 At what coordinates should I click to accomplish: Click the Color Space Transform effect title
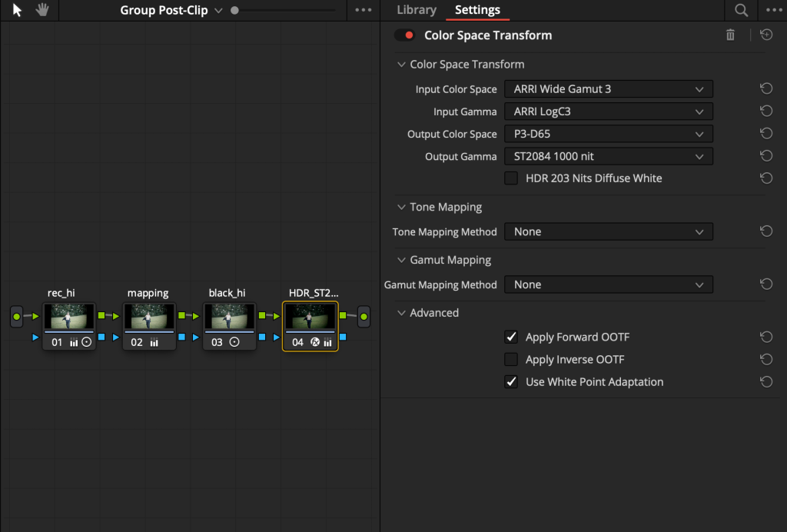point(488,35)
